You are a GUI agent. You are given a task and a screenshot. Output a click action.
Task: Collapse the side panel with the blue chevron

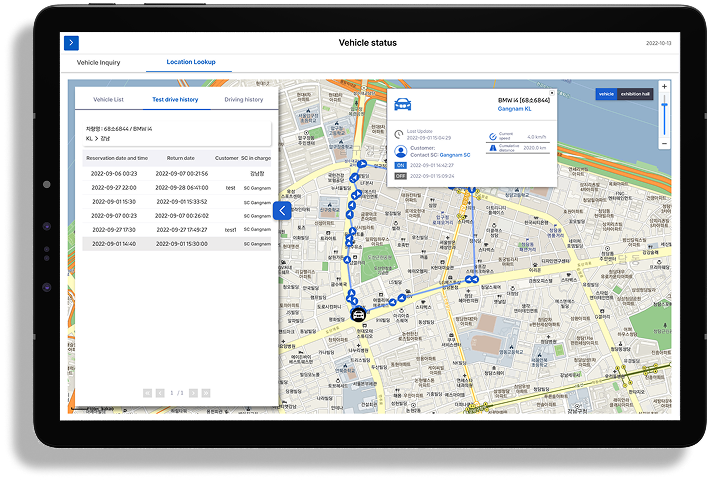tap(282, 211)
